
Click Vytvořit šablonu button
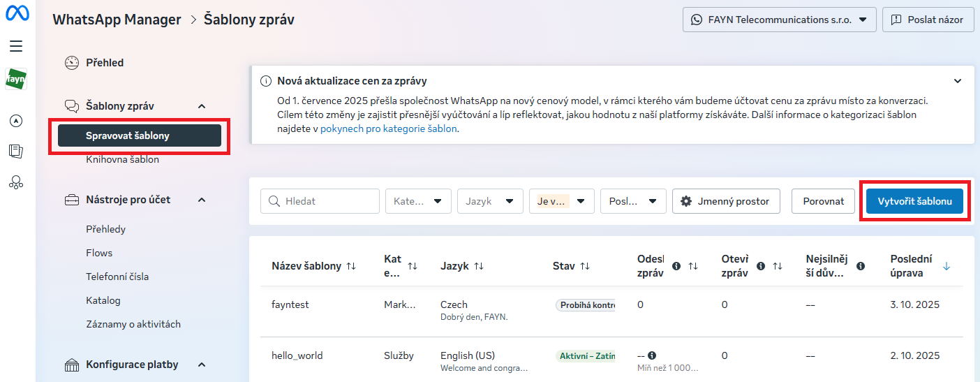(x=914, y=201)
